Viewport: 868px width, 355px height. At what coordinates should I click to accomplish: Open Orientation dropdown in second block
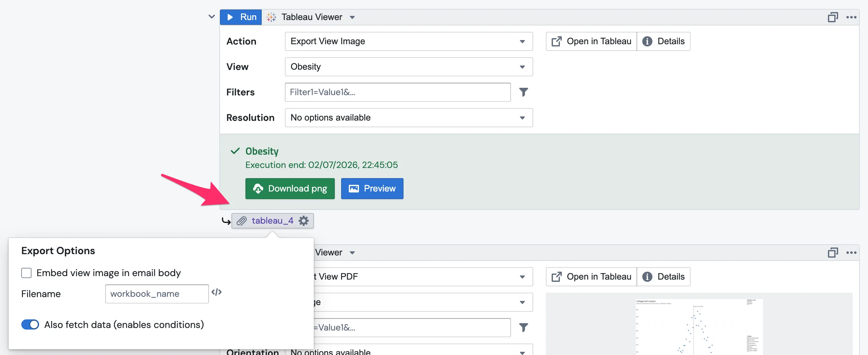(x=409, y=350)
